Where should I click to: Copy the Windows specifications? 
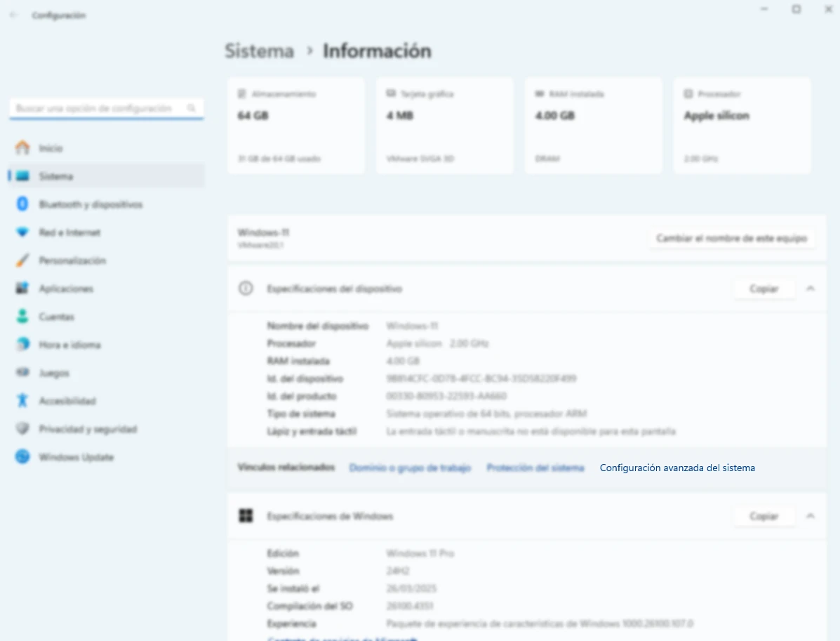[x=764, y=516]
